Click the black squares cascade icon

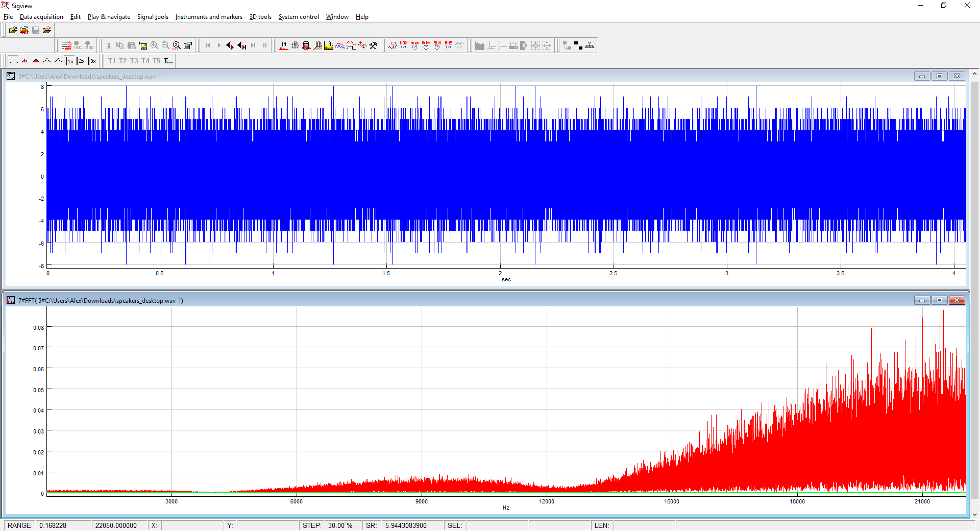[578, 45]
